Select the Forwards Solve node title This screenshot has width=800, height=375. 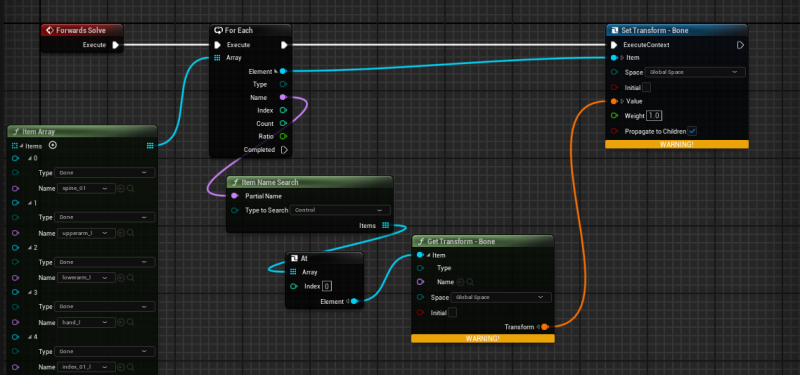point(81,31)
